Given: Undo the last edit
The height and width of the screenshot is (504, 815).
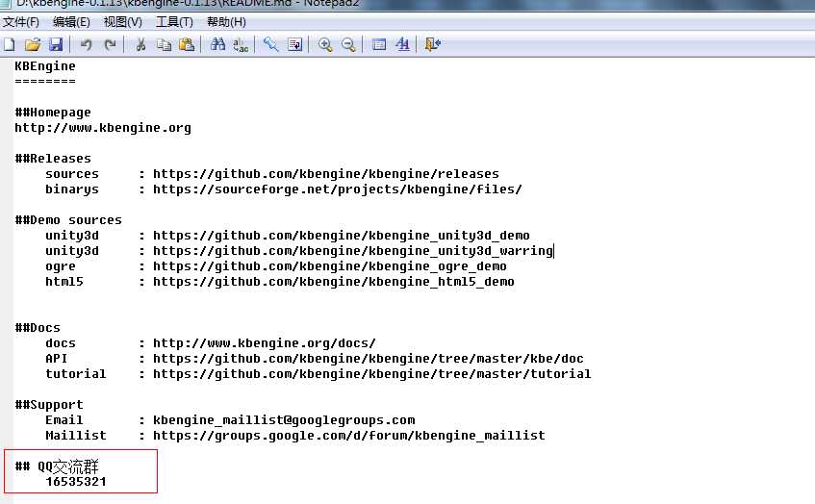Looking at the screenshot, I should click(x=86, y=44).
